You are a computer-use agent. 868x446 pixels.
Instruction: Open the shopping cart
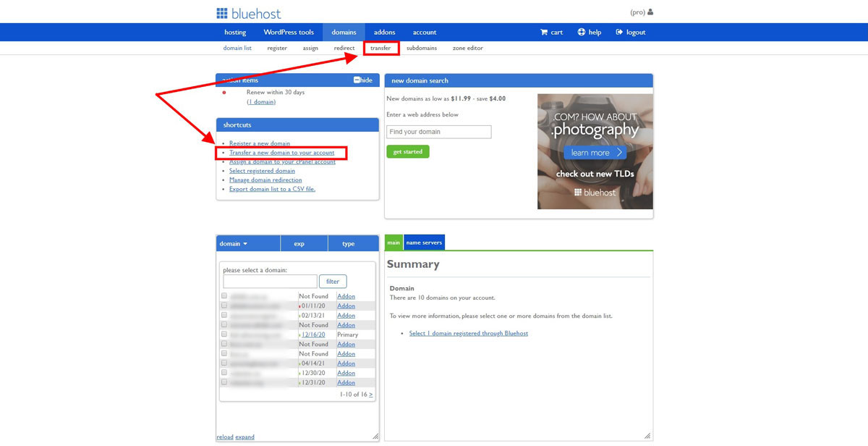551,32
